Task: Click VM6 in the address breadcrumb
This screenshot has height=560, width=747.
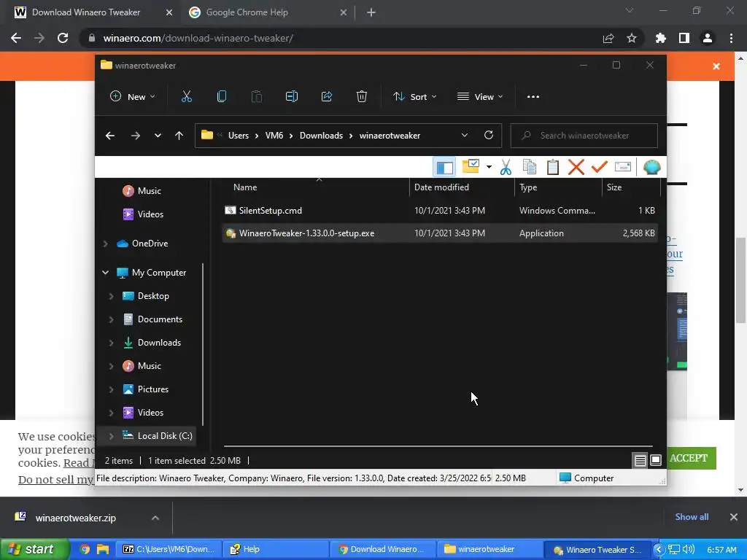Action: tap(274, 136)
